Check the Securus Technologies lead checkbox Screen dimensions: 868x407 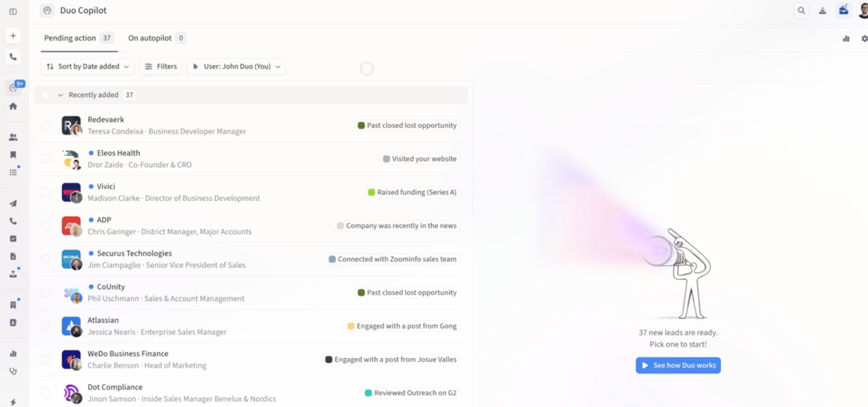point(45,259)
